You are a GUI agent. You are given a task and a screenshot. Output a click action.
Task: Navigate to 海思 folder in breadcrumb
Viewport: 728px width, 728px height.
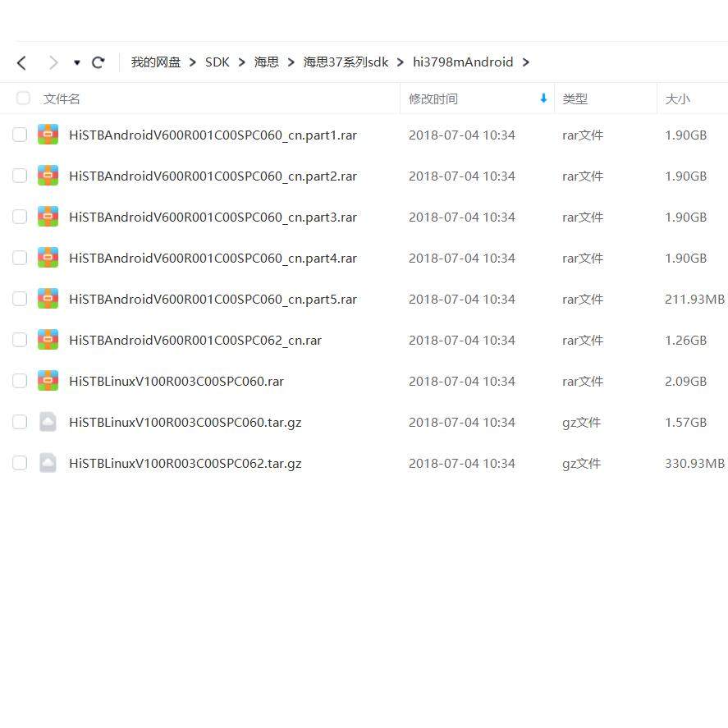[x=267, y=62]
